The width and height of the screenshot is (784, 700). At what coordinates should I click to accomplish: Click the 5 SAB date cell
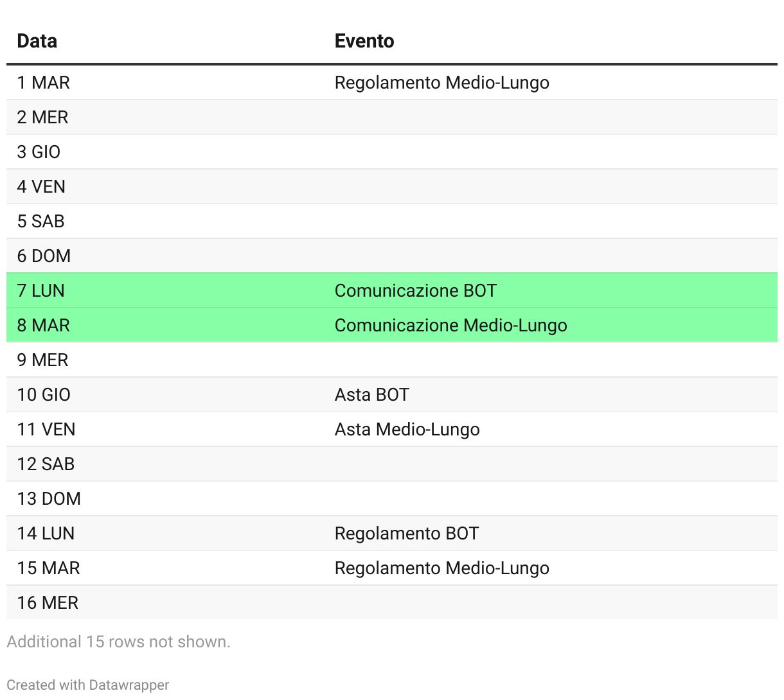pyautogui.click(x=41, y=222)
